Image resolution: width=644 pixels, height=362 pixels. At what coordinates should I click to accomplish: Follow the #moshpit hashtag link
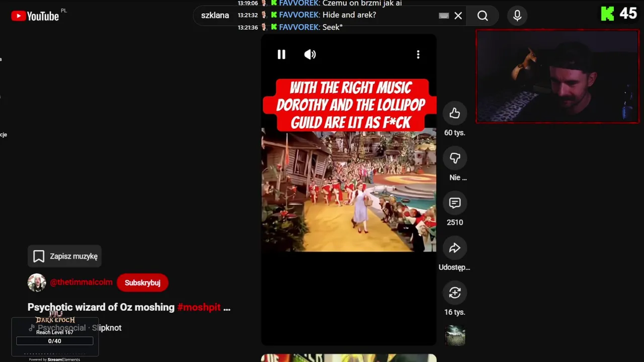click(199, 307)
